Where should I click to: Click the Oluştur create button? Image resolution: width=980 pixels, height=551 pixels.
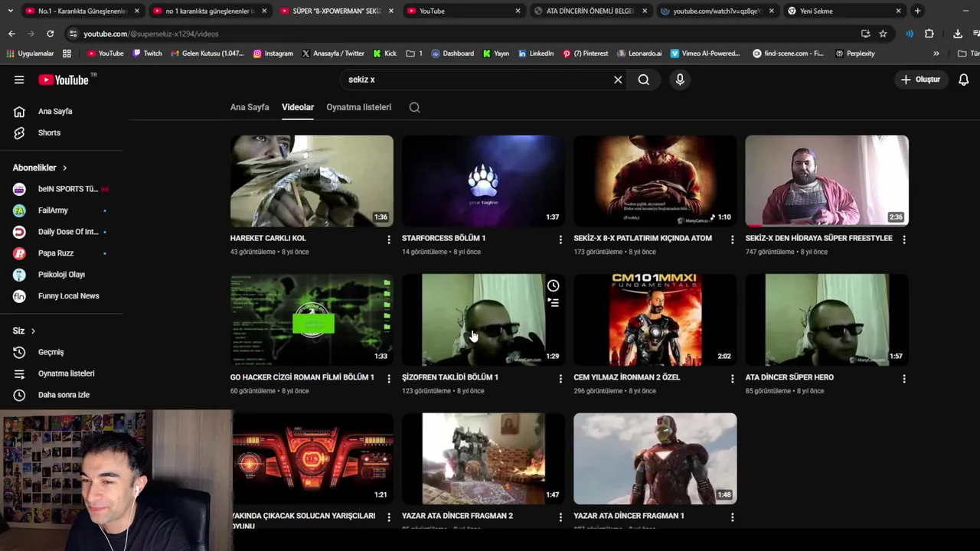pyautogui.click(x=920, y=80)
